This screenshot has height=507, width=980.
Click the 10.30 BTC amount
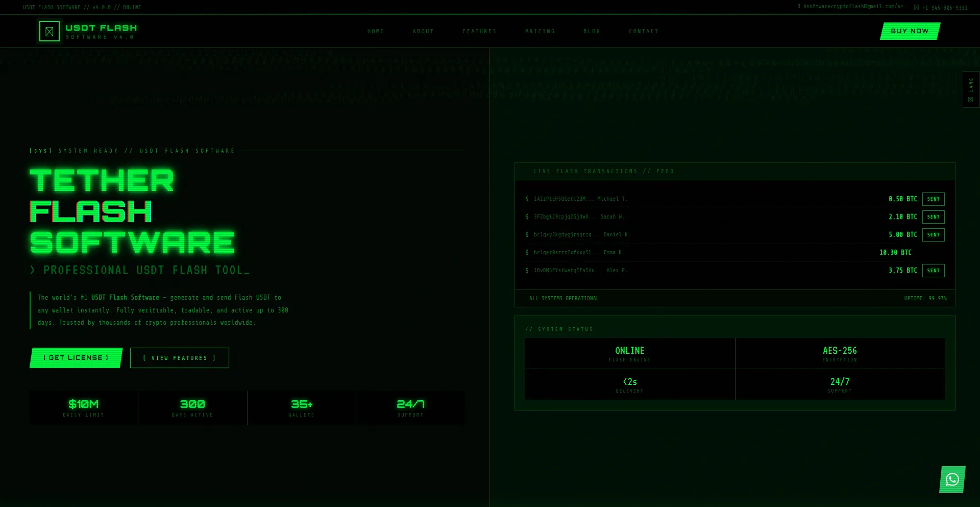click(895, 252)
